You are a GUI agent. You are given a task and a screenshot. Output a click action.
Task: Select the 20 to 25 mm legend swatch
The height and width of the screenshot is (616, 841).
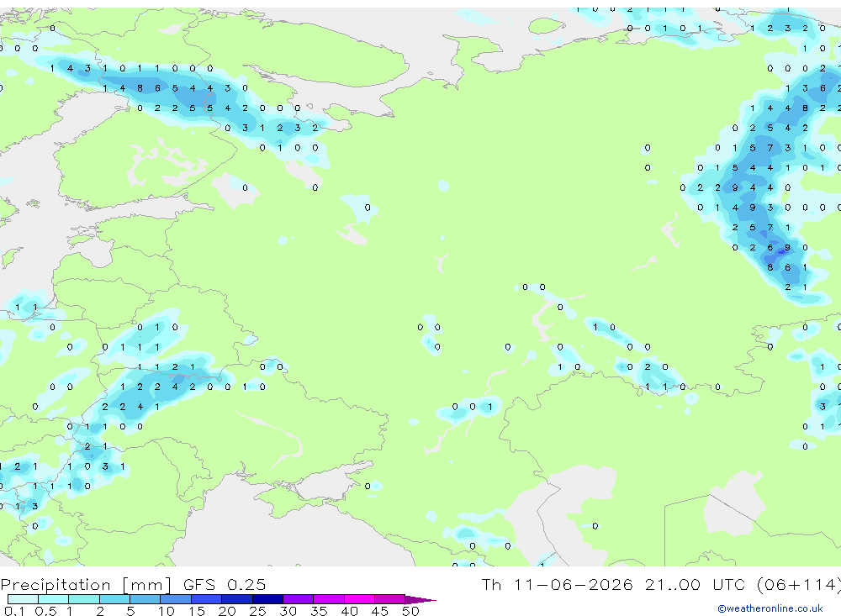pos(236,599)
